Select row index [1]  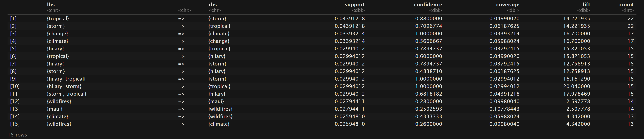13,18
